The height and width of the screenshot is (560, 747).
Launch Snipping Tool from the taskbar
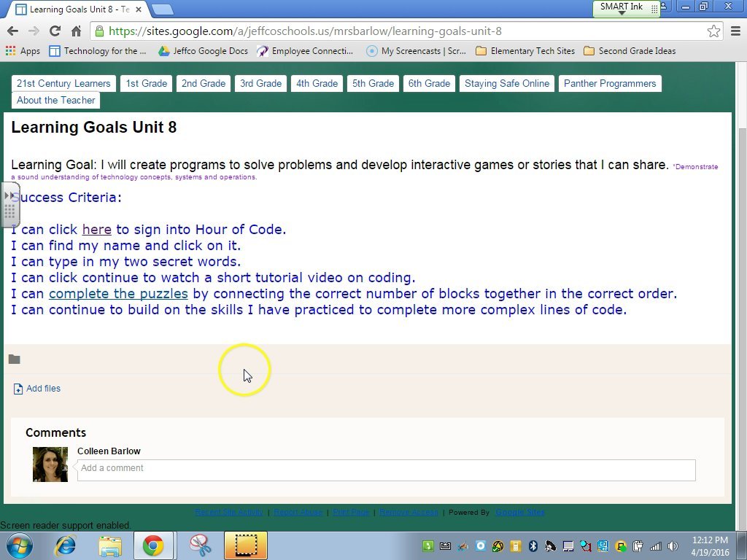(x=199, y=545)
